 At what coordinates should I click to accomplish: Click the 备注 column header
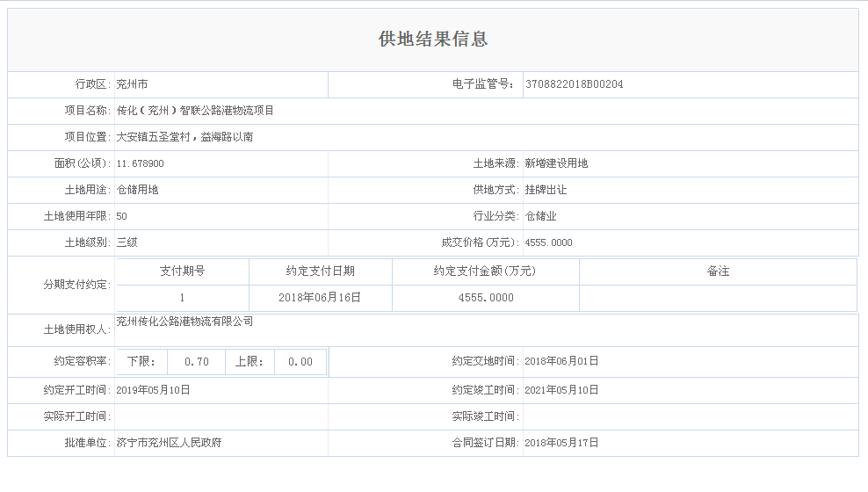718,271
